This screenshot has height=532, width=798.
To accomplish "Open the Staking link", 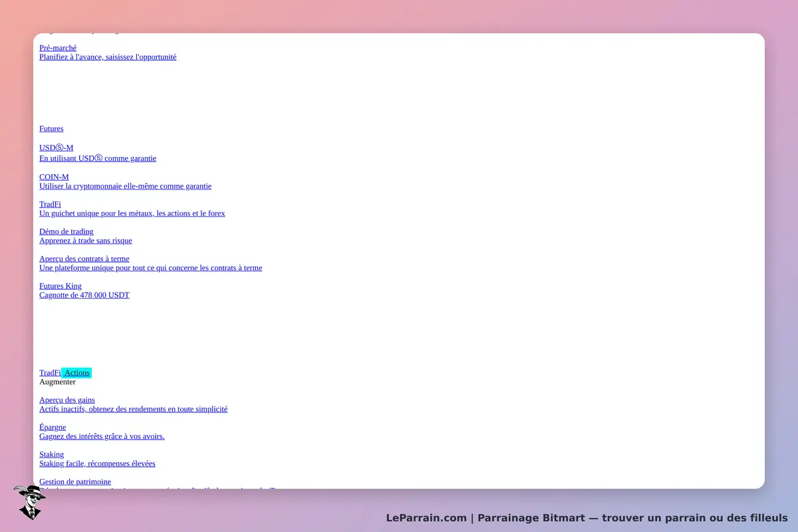I will point(52,455).
